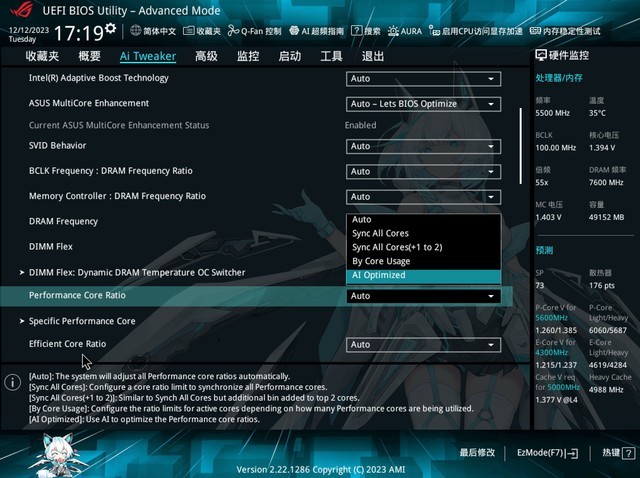Click the Performance Core Ratio label
This screenshot has width=640, height=478.
(x=77, y=295)
